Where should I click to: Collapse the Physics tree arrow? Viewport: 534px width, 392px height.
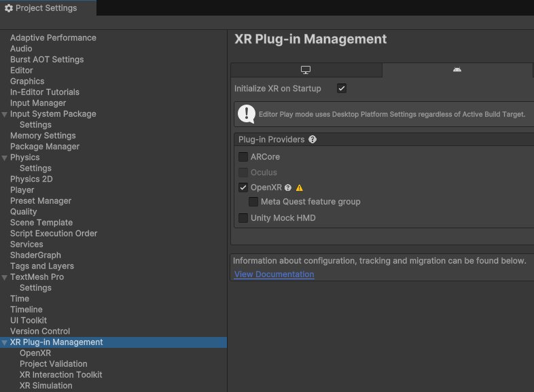point(5,158)
